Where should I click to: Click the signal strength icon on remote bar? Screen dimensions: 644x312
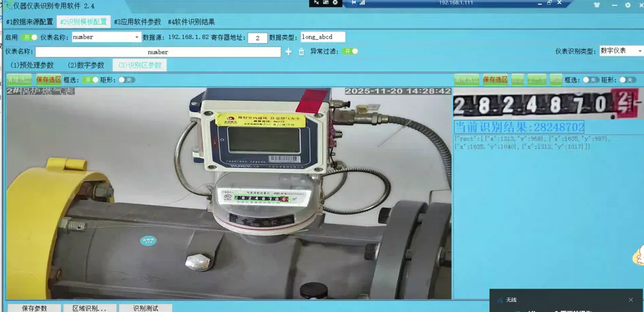pyautogui.click(x=362, y=2)
